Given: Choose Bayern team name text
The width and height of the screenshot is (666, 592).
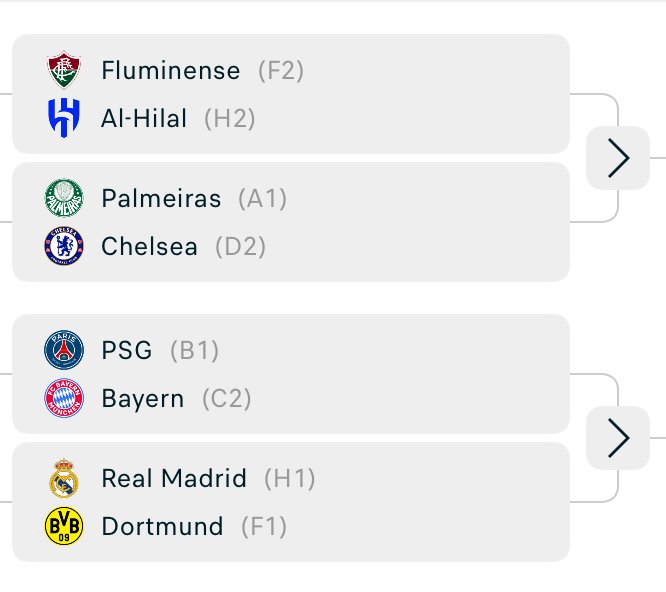Looking at the screenshot, I should click(143, 399).
